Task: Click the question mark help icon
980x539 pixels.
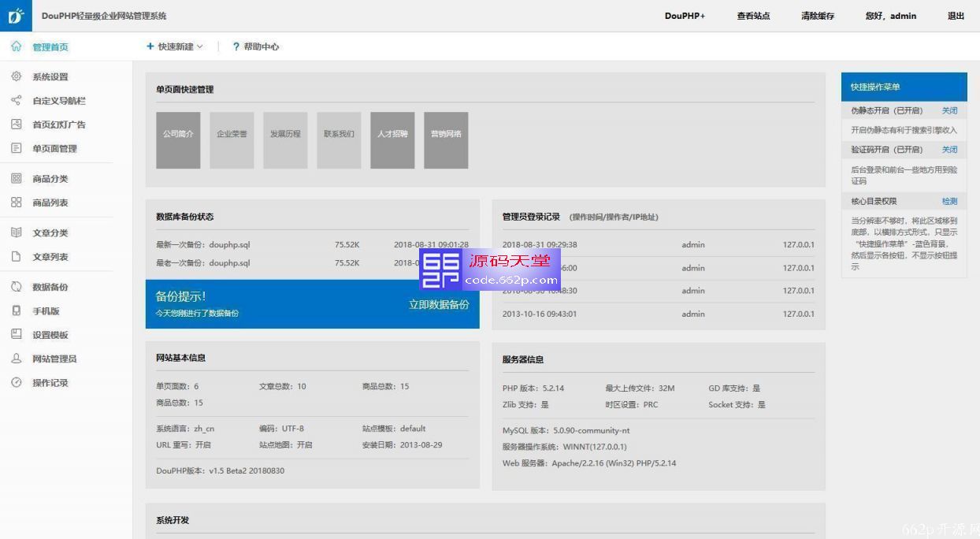Action: point(236,46)
